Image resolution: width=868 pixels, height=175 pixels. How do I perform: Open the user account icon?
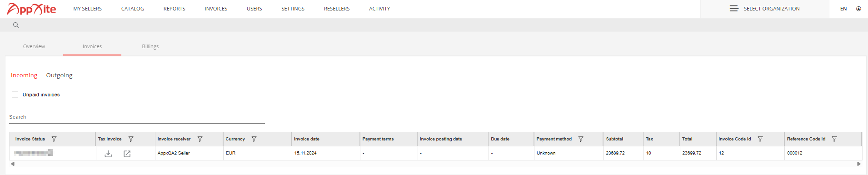click(x=858, y=9)
